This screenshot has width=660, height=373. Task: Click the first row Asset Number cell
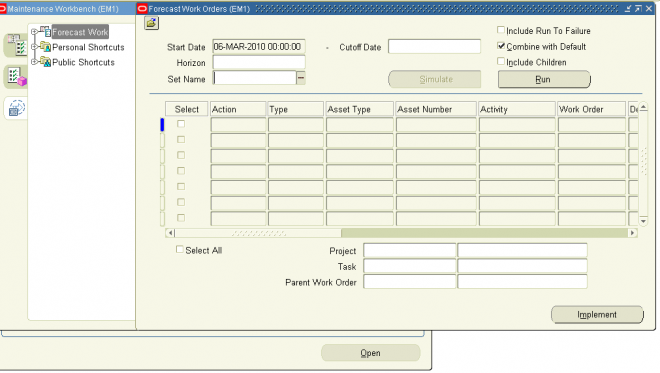(x=436, y=125)
